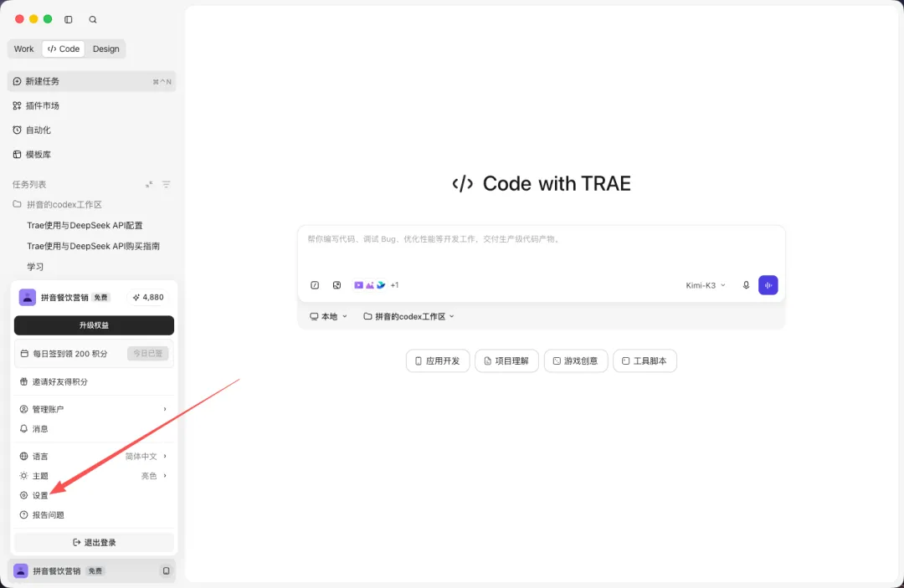
Task: Select 报告问题 report issue
Action: tap(94, 515)
